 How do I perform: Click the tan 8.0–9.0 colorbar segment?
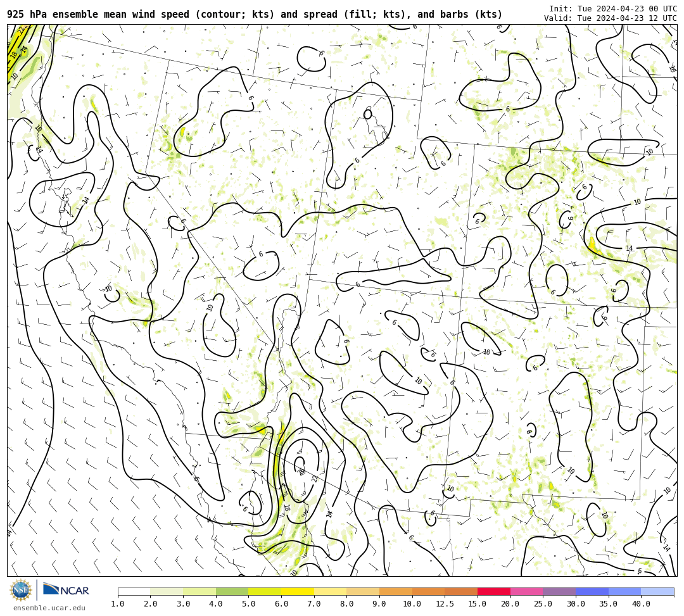pyautogui.click(x=363, y=591)
